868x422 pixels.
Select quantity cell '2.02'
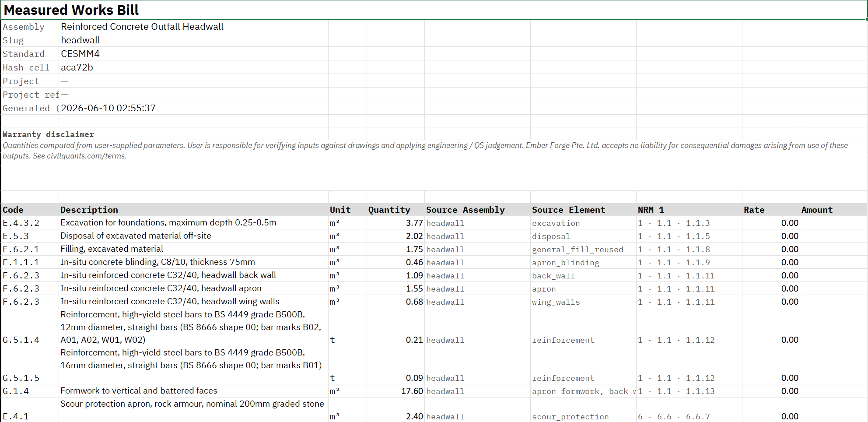(395, 236)
